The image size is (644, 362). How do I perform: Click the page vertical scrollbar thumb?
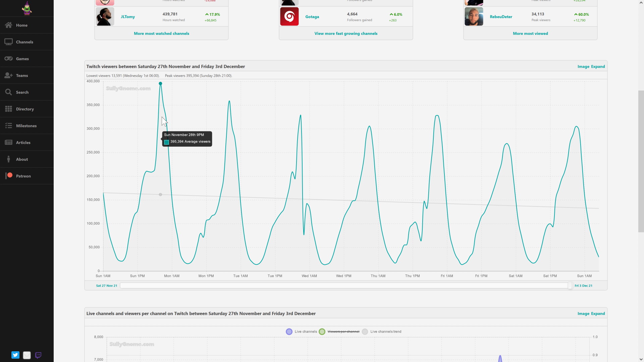point(641,161)
